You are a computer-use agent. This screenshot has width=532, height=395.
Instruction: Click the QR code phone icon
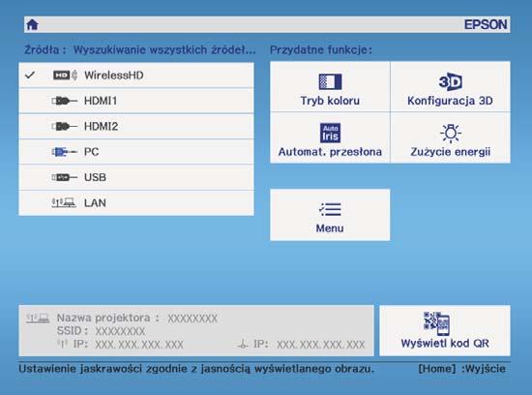(436, 323)
